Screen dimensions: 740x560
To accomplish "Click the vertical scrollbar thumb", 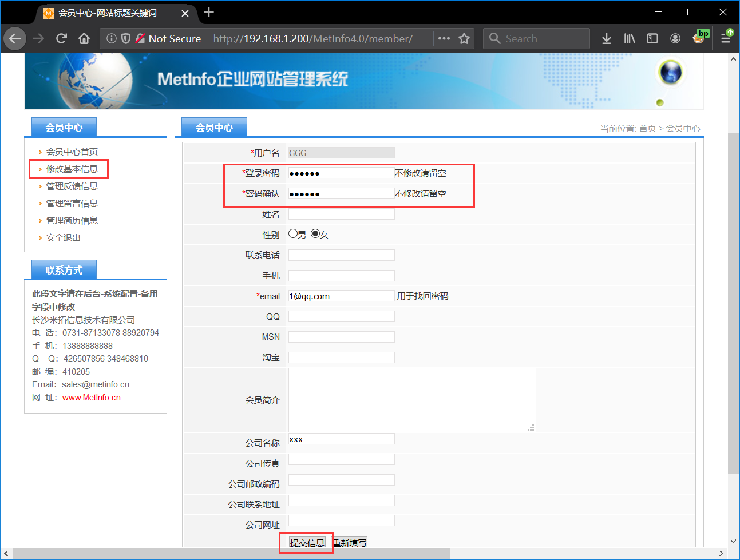I will click(733, 303).
